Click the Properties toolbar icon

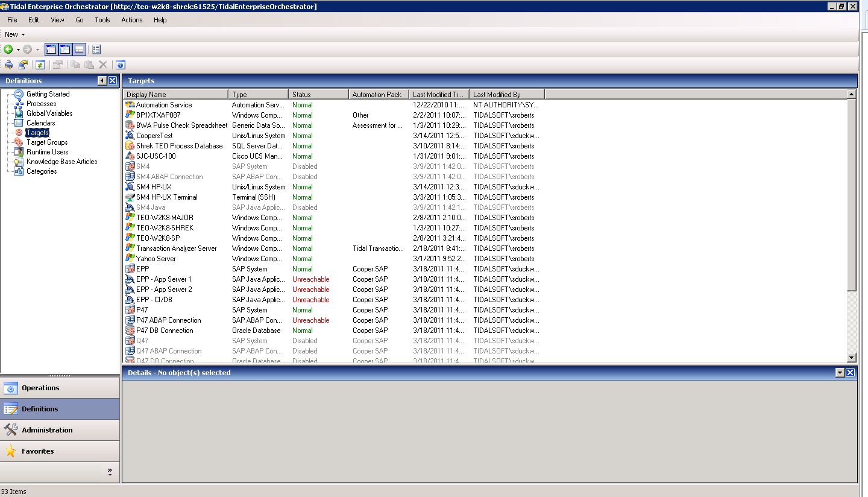coord(57,65)
